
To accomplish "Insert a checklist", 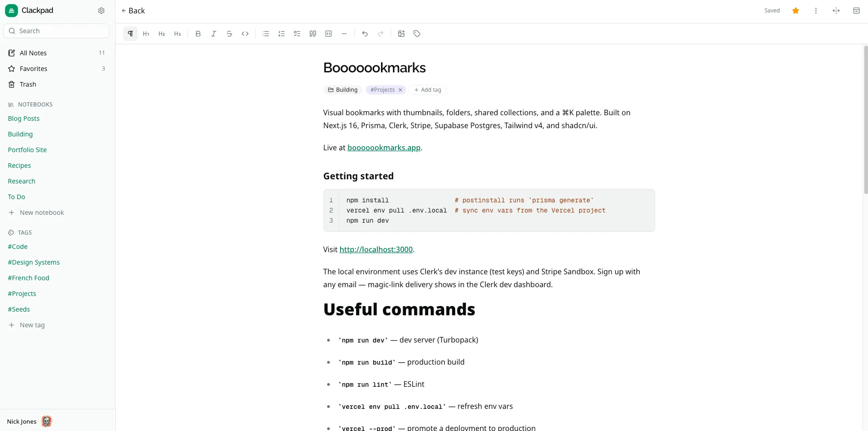I will pos(297,34).
